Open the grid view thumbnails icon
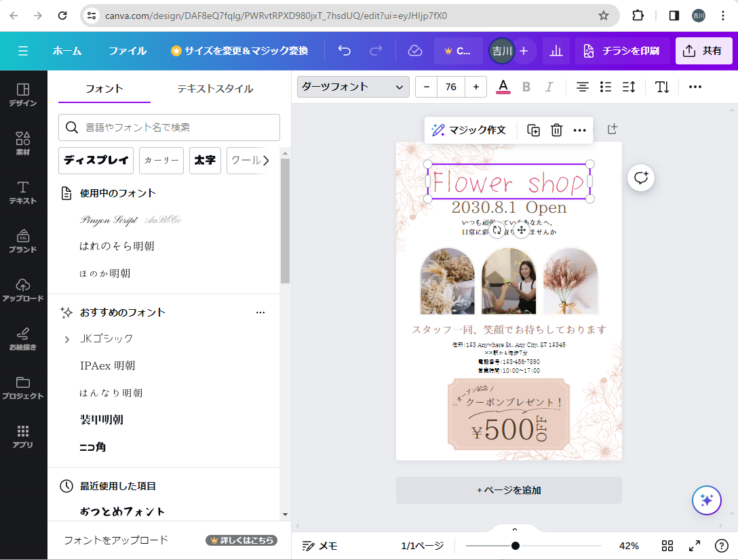 (x=667, y=546)
